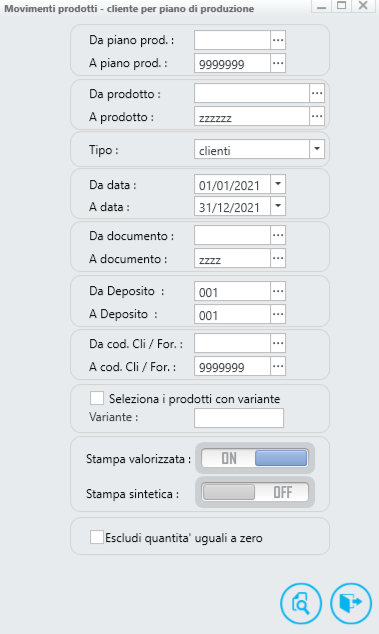Turn on Stampa sintetica switch

255,492
